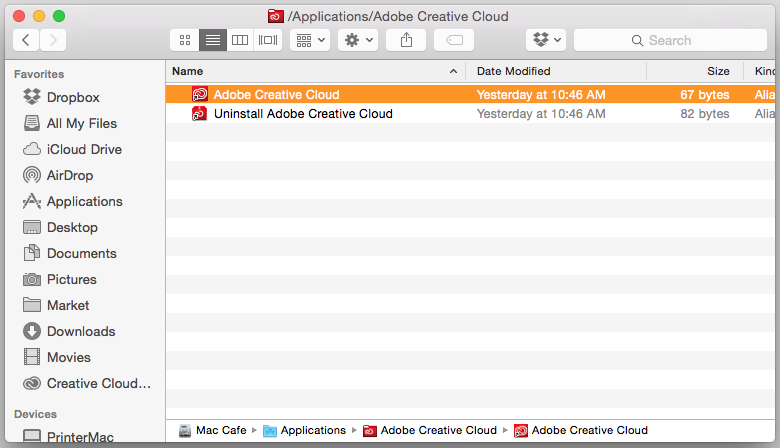Viewport: 780px width, 448px height.
Task: Click the Edit Tags toolbar button
Action: [x=454, y=40]
